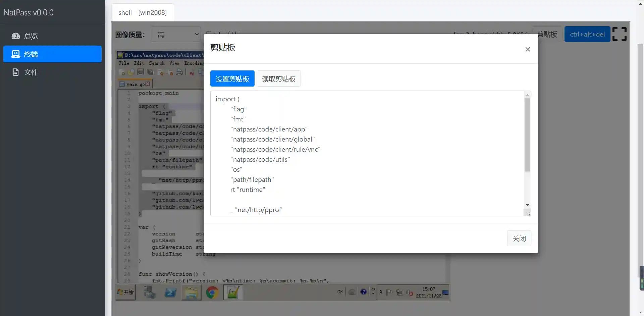Switch to 读取剪贴板 in the clipboard dialog
This screenshot has width=644, height=316.
click(x=278, y=78)
